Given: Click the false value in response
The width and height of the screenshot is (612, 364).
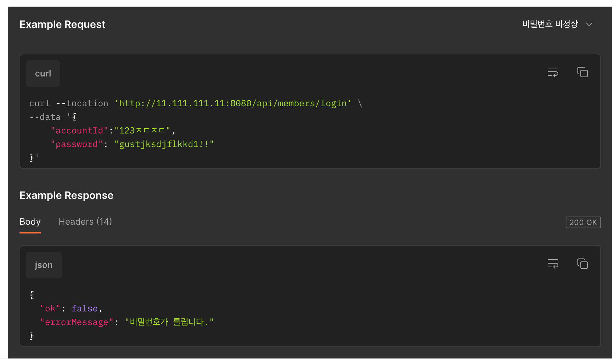Looking at the screenshot, I should point(85,308).
